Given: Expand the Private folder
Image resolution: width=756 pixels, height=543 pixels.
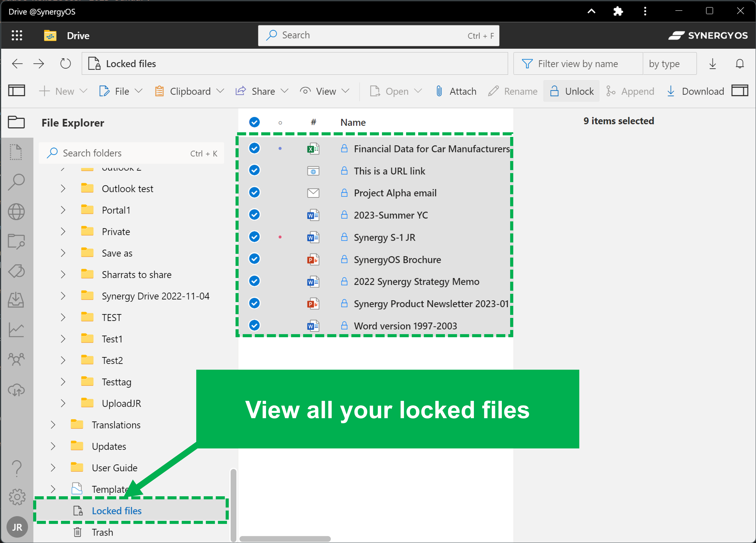Looking at the screenshot, I should 63,231.
